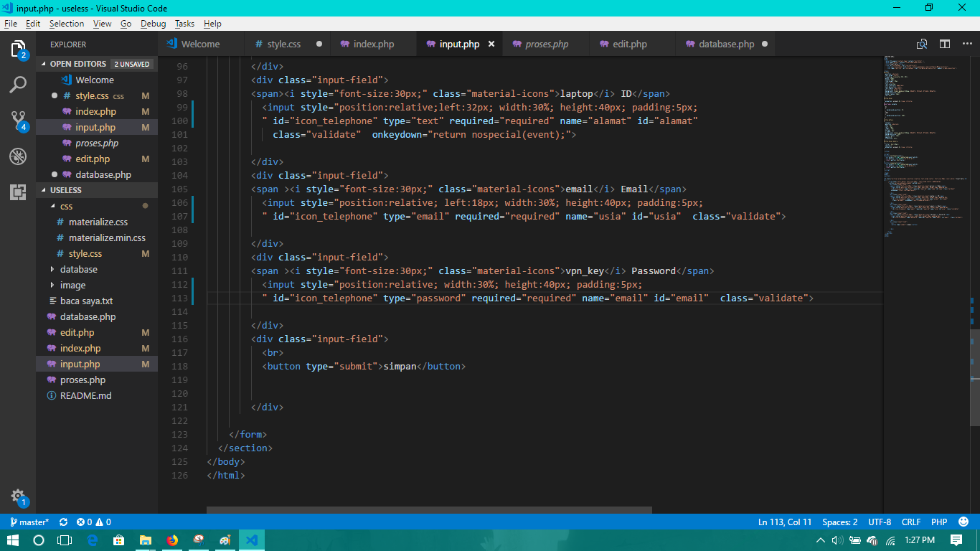The image size is (980, 551).
Task: Click the unsaved dot on style.css tab
Action: 319,44
